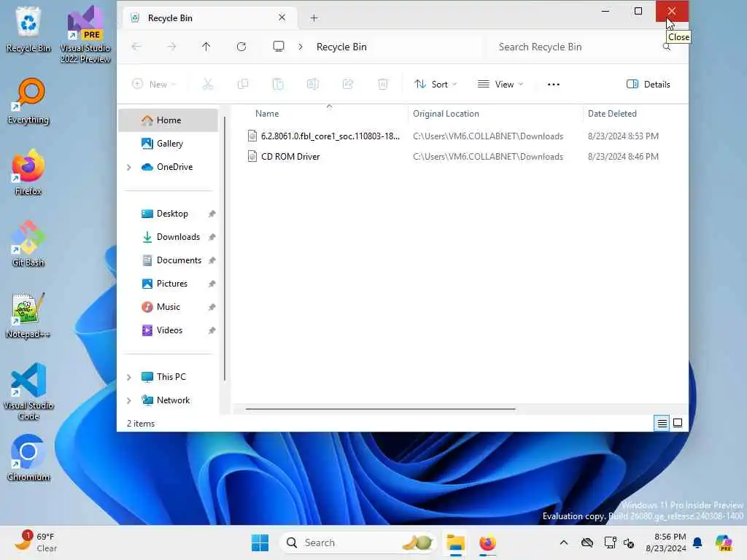Click the Cut scissors icon

click(208, 85)
